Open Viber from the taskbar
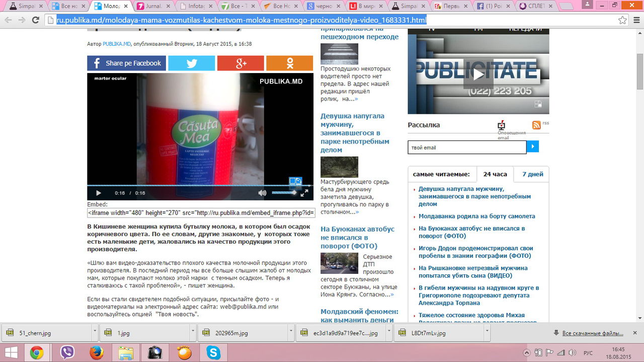 point(67,352)
